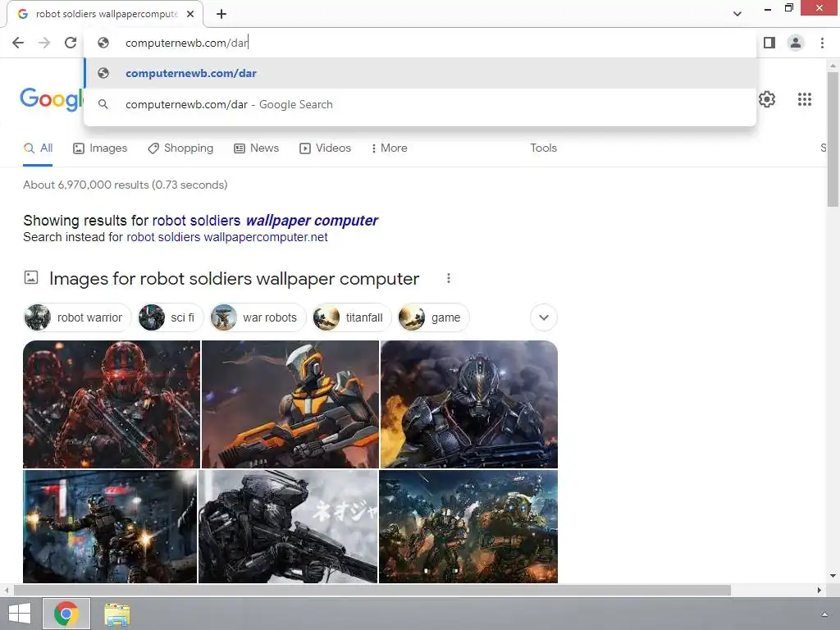Click the Chrome taskbar icon
The image size is (840, 630).
point(66,614)
